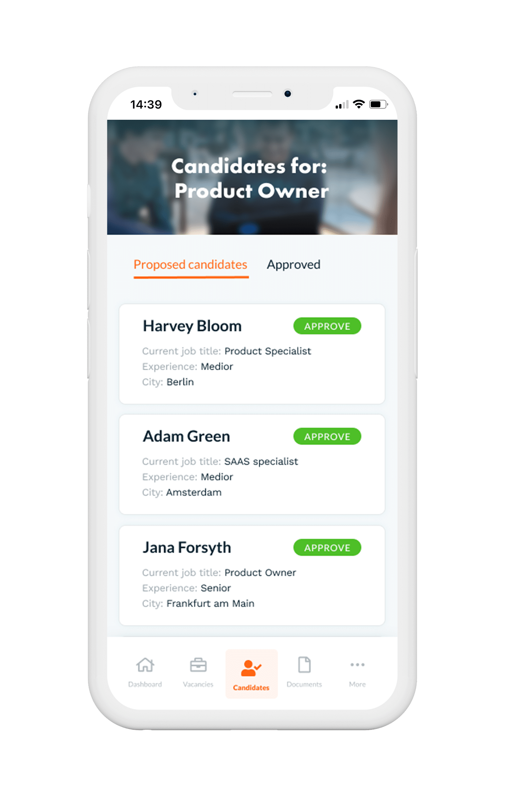Approve candidate Harvey Bloom
506x812 pixels.
[x=327, y=326]
